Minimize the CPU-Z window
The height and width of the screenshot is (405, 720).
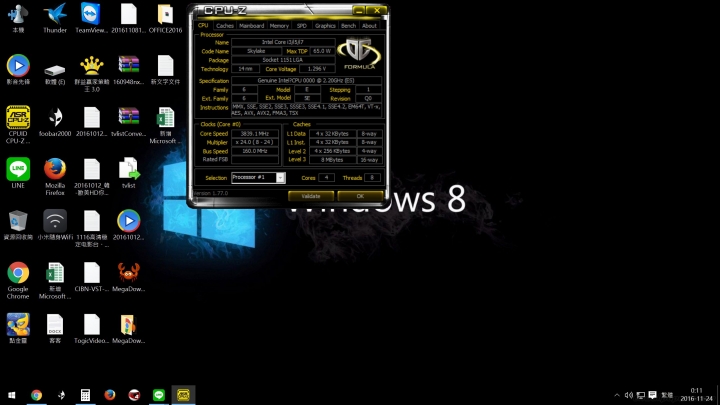pos(360,10)
